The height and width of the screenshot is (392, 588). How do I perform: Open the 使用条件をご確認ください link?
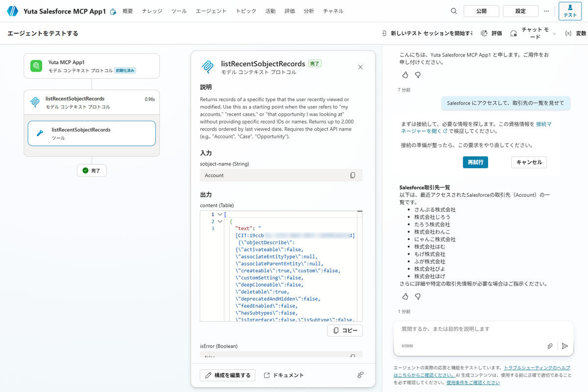click(473, 383)
